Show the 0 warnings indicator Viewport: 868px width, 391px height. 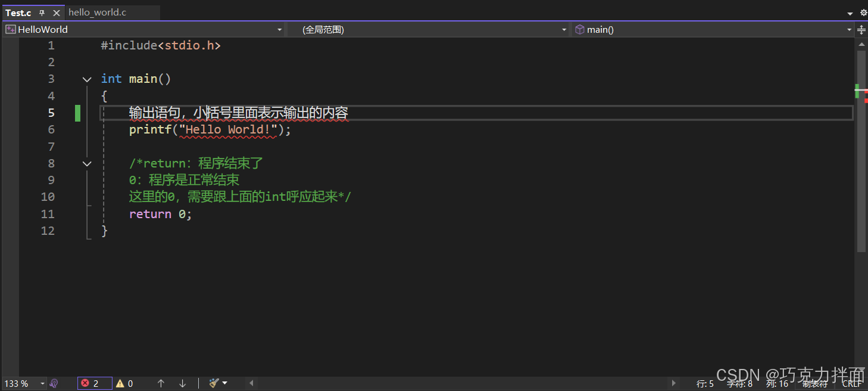tap(124, 383)
